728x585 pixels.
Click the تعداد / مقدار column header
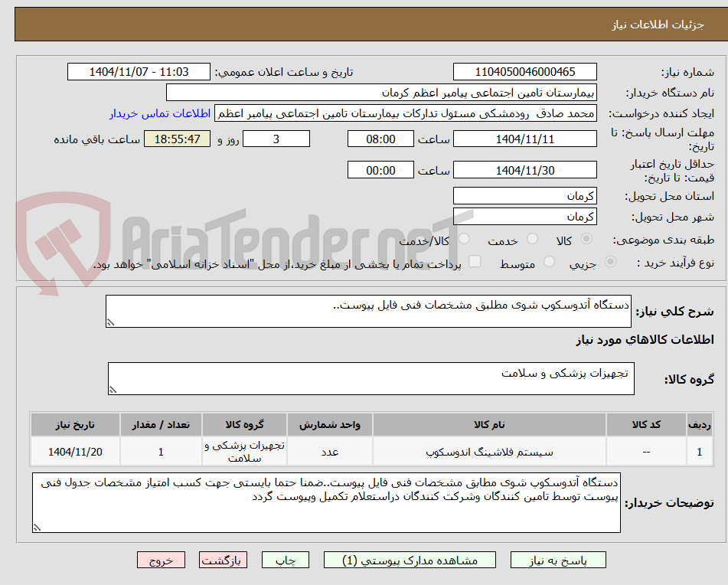(161, 425)
